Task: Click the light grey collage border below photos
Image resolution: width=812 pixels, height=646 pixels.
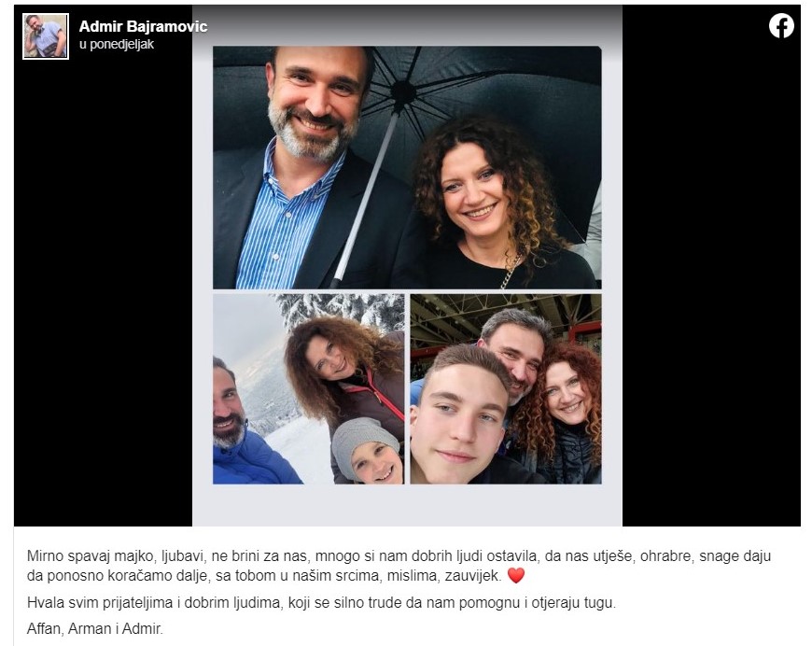Action: pyautogui.click(x=407, y=505)
